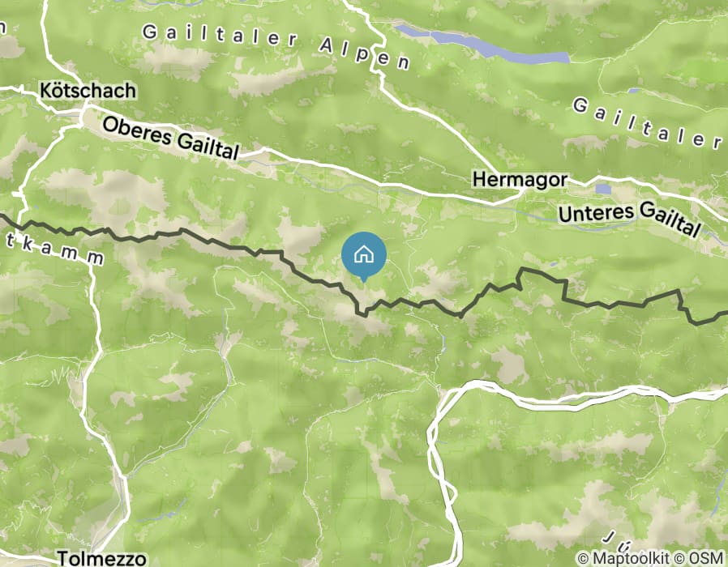
Task: Click the small blue lake beside Hermagor
Action: pos(603,189)
